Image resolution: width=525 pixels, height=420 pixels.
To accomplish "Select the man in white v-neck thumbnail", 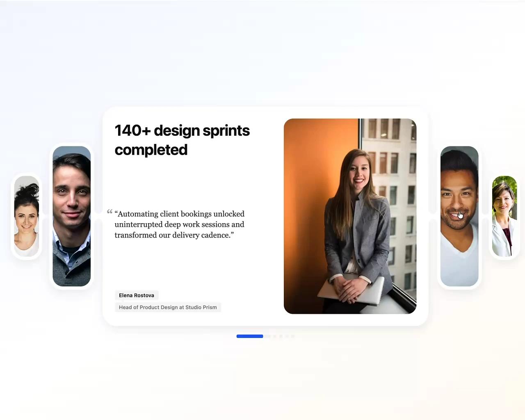I will coord(459,216).
